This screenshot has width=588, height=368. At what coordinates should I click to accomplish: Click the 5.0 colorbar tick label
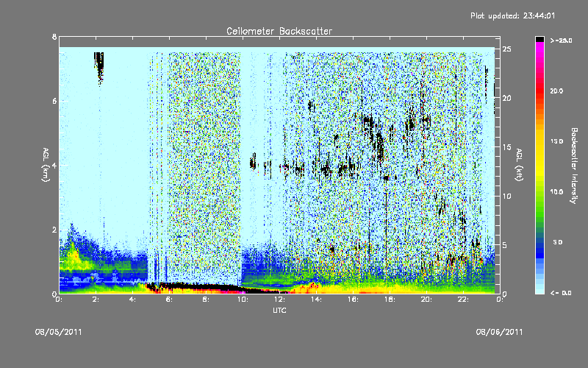click(x=558, y=243)
